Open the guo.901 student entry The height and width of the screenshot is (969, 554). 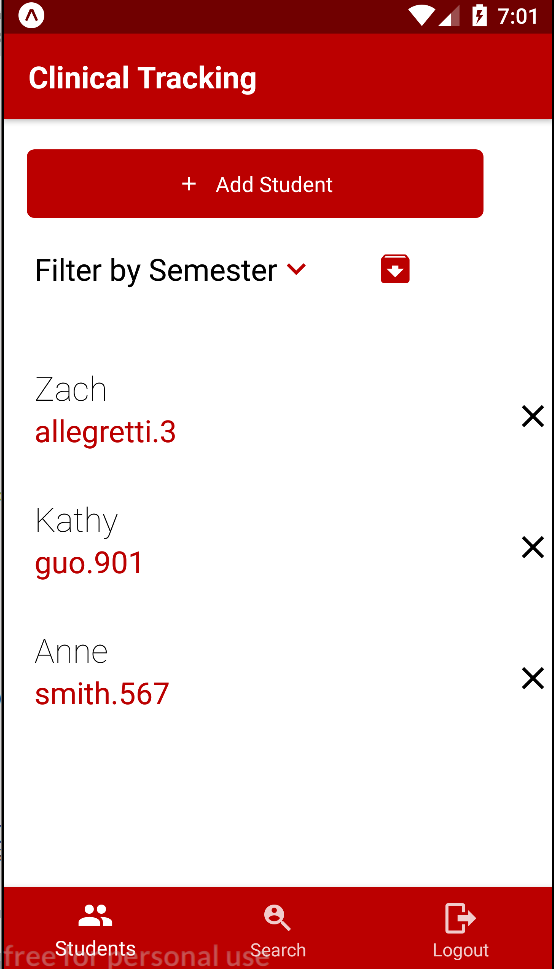[88, 564]
